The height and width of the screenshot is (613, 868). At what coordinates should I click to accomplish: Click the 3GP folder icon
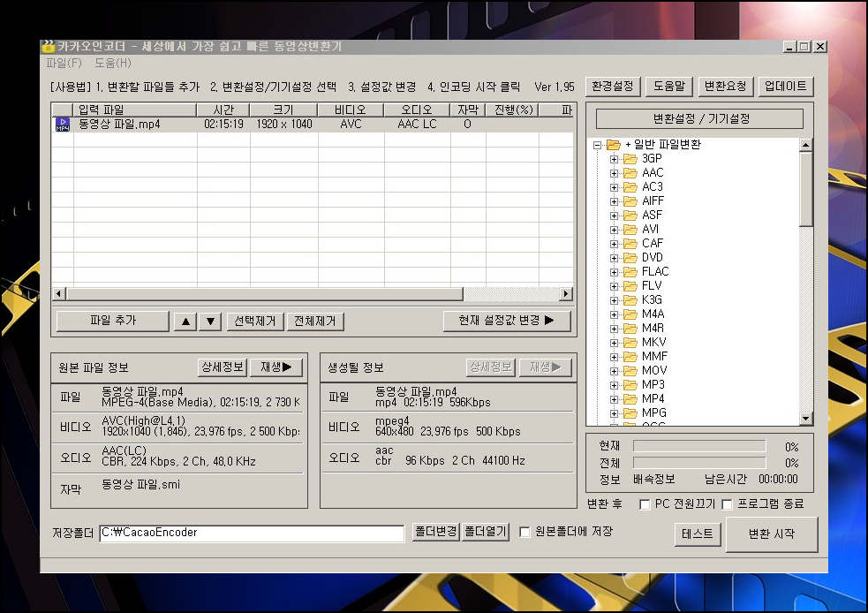[x=630, y=159]
